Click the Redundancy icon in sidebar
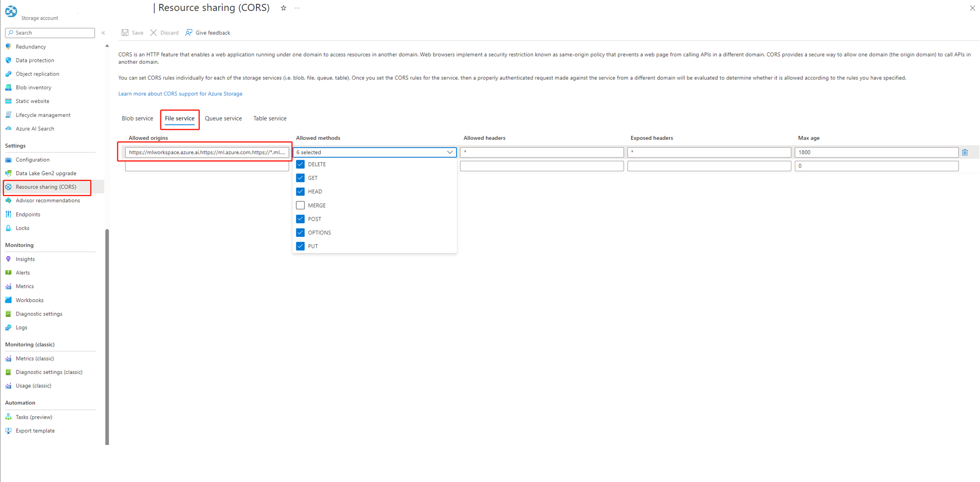Screen dimensions: 980x482 point(8,47)
